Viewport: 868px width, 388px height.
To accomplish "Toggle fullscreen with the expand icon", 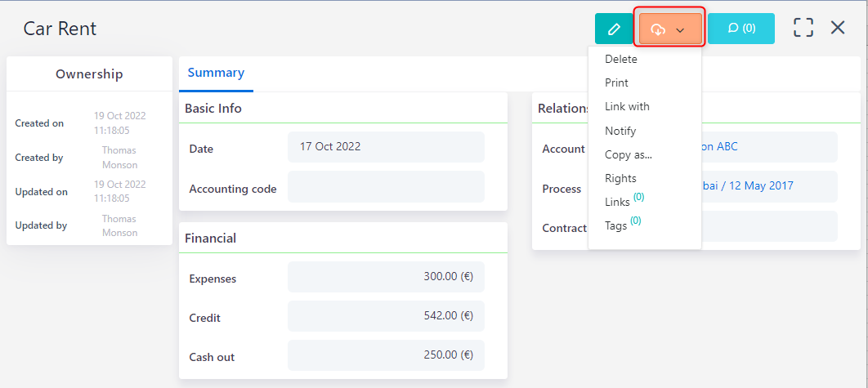I will point(803,28).
